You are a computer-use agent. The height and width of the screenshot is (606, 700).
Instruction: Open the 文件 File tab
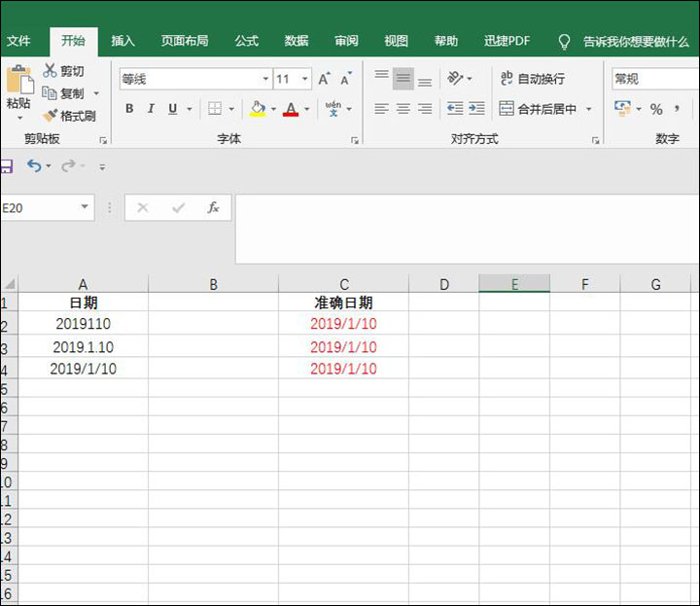pyautogui.click(x=18, y=41)
